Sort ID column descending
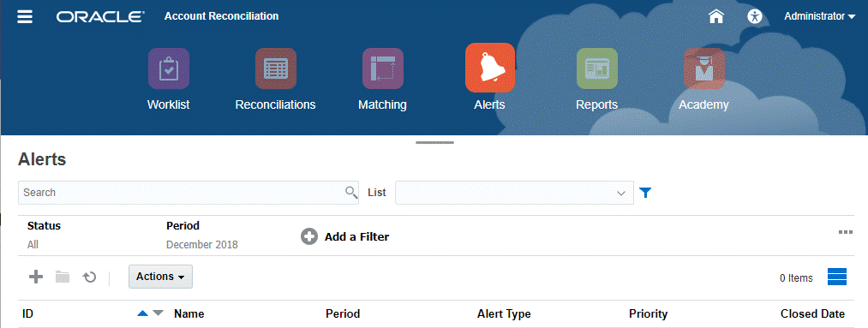868x328 pixels. click(159, 313)
